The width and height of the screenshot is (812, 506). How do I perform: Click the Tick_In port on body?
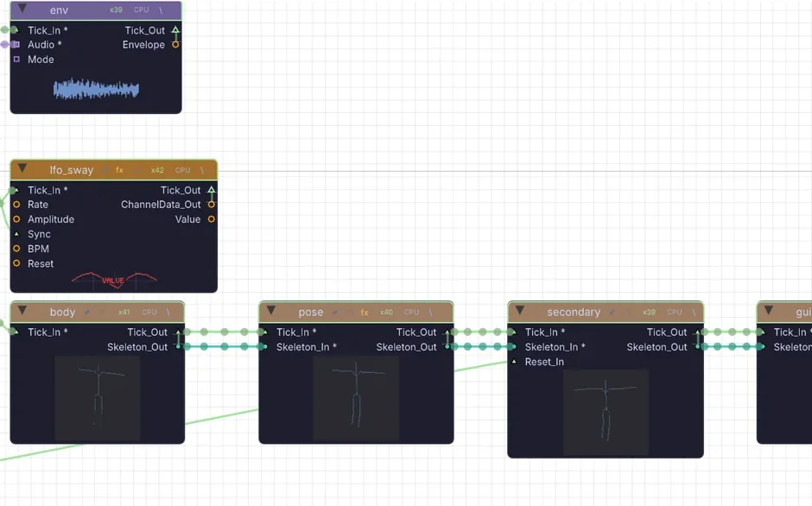[x=16, y=332]
